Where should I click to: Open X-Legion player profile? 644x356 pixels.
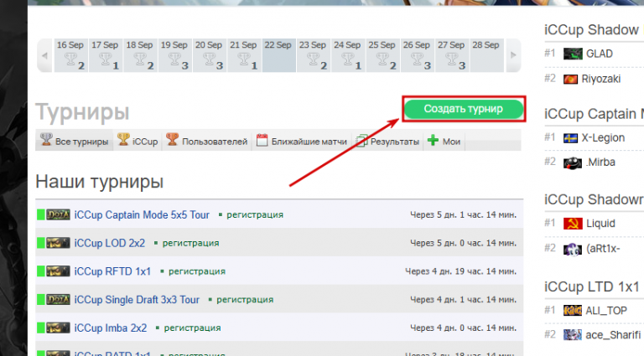603,138
